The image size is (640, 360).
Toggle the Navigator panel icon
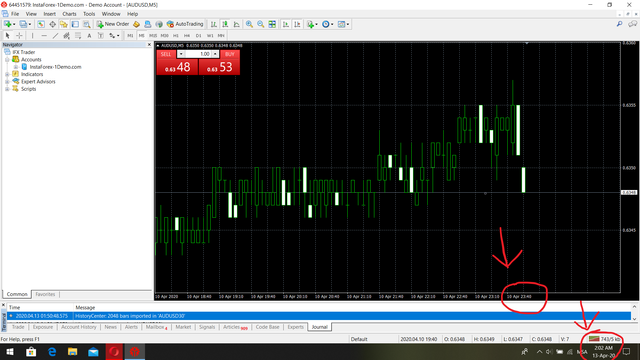pos(64,24)
